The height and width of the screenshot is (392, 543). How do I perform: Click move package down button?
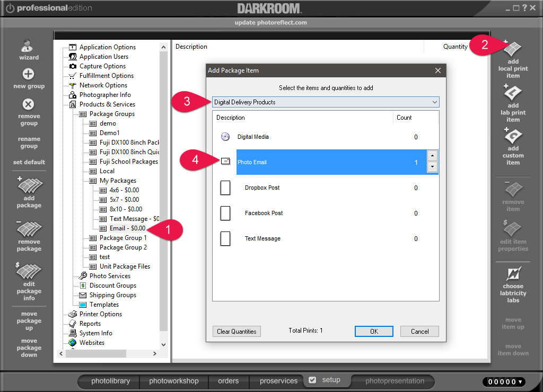(29, 348)
